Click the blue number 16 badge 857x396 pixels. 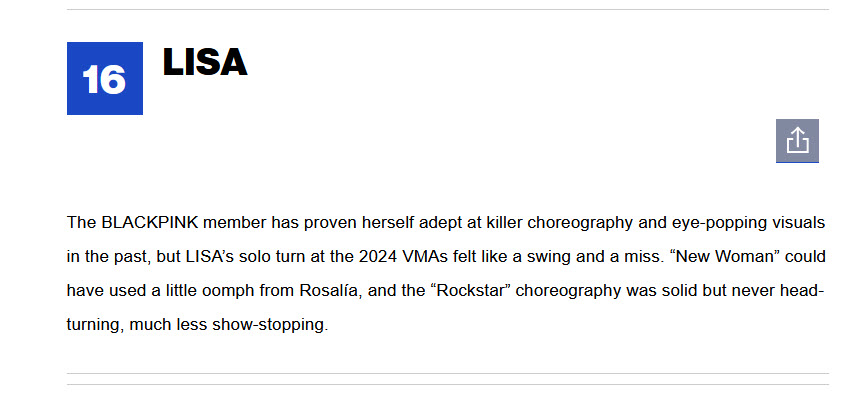coord(105,79)
